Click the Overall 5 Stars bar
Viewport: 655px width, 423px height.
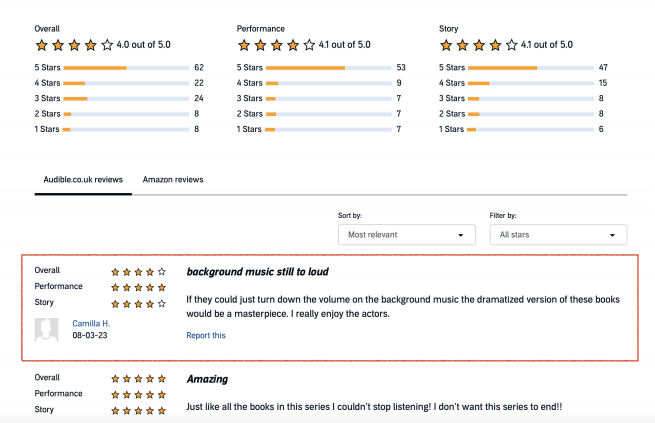point(126,68)
